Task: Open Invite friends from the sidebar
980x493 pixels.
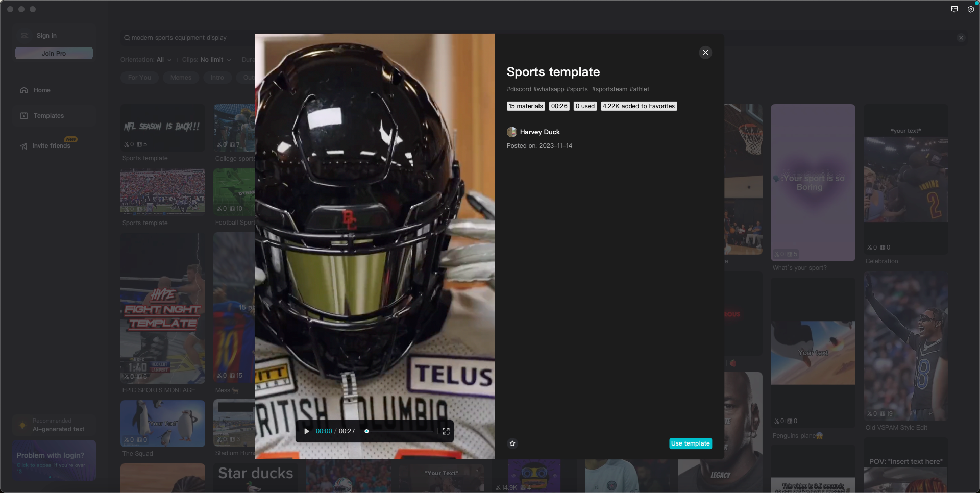Action: (24, 146)
